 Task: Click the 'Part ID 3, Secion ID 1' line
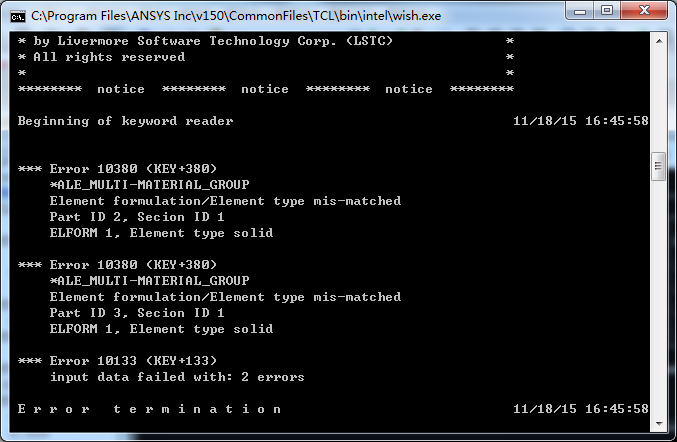point(137,313)
